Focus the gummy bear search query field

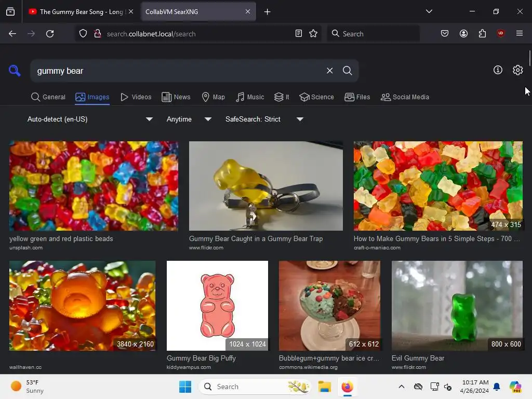pos(177,71)
